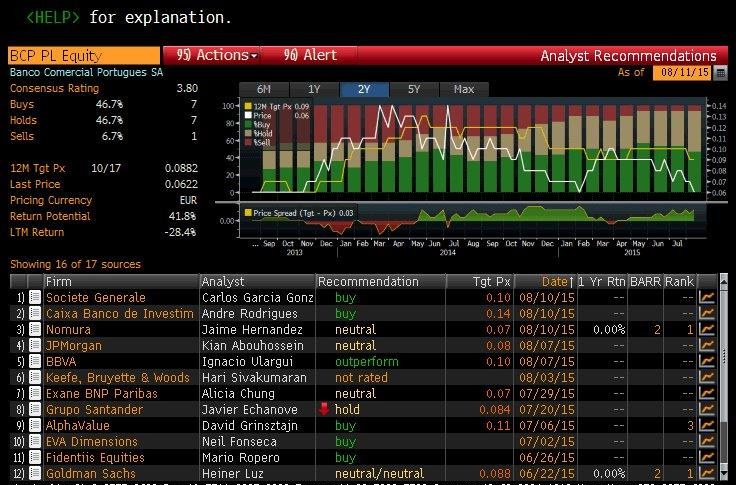Viewport: 736px width, 485px height.
Task: Toggle 12M Tgt Px yellow legend swatch
Action: [x=248, y=107]
